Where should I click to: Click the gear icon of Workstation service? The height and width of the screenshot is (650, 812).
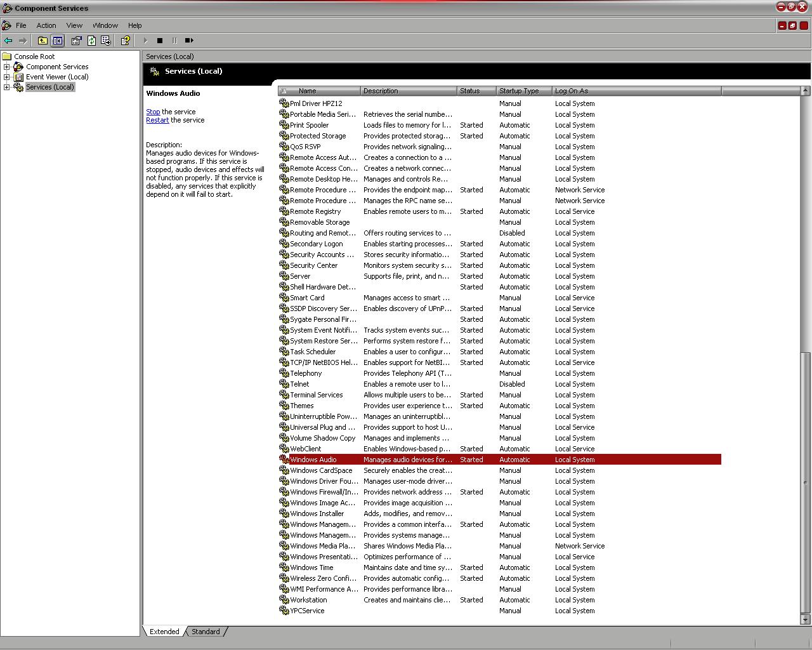(284, 600)
